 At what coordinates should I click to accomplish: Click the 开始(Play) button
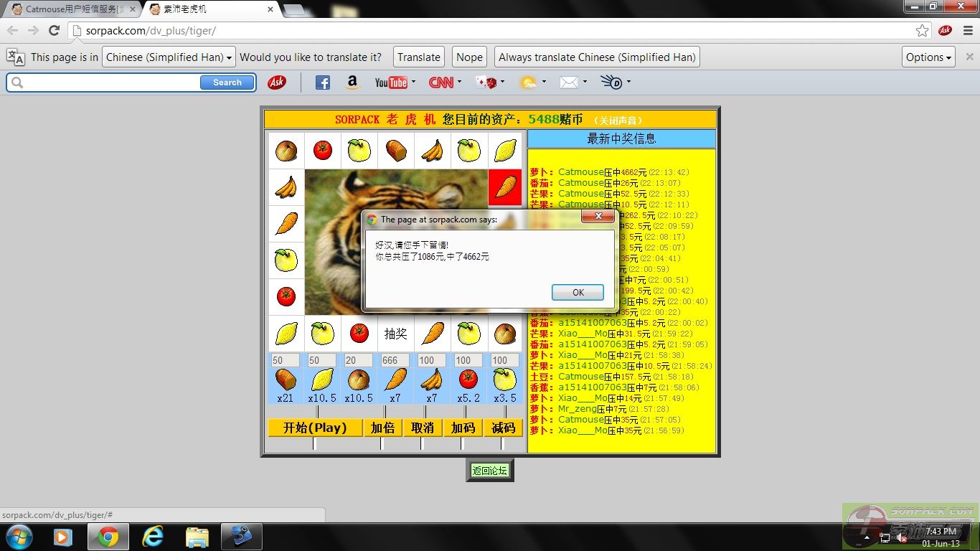(314, 428)
